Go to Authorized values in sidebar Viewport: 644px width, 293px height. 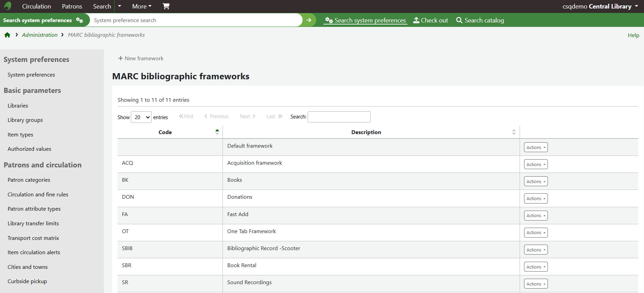[x=29, y=149]
